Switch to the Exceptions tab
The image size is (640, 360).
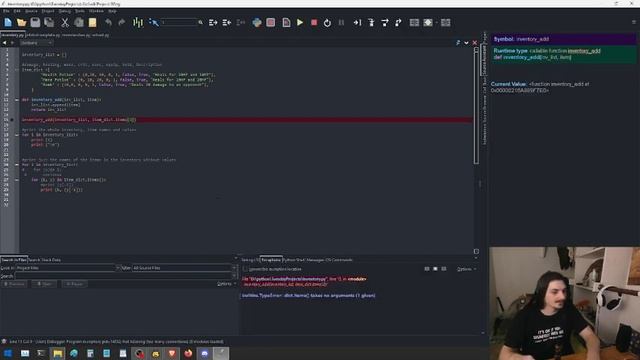coord(271,260)
